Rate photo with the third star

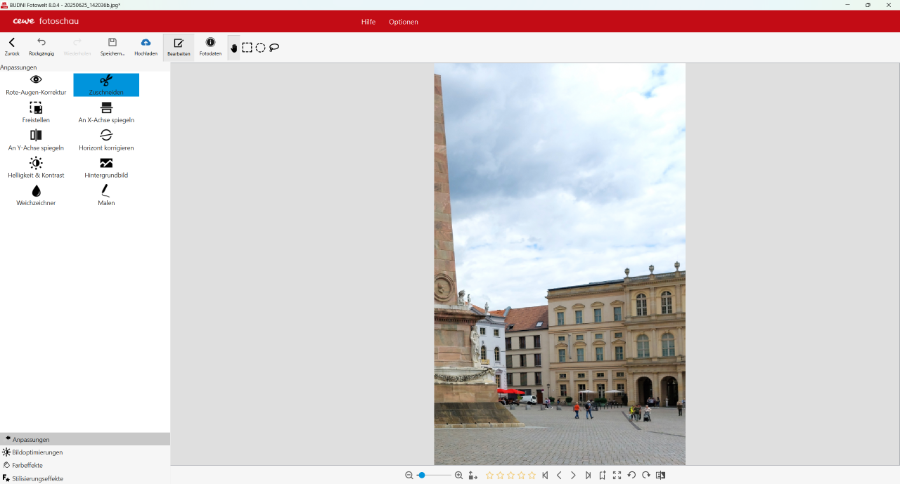click(x=511, y=475)
